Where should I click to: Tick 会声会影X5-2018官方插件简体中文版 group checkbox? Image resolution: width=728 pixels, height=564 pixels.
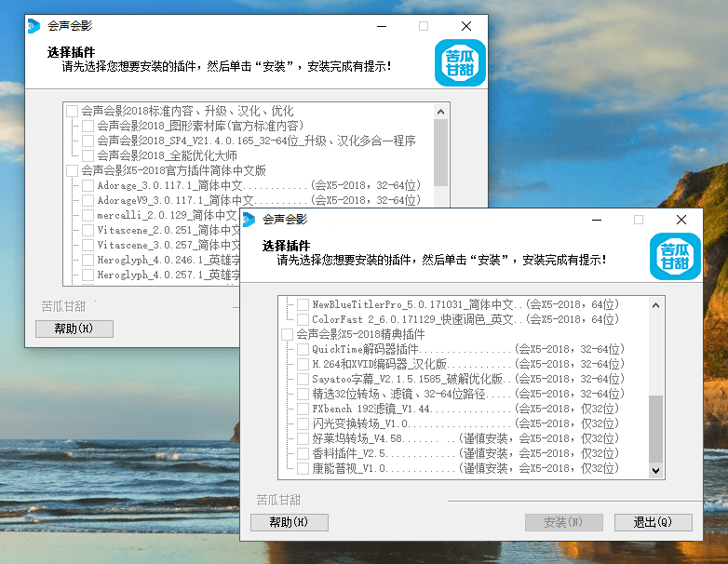(x=72, y=171)
